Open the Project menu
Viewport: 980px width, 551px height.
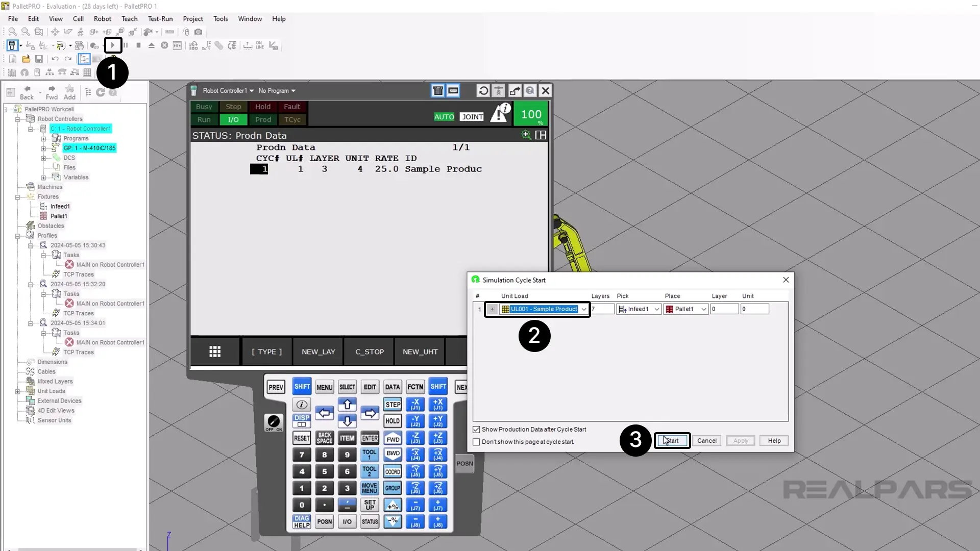coord(193,19)
